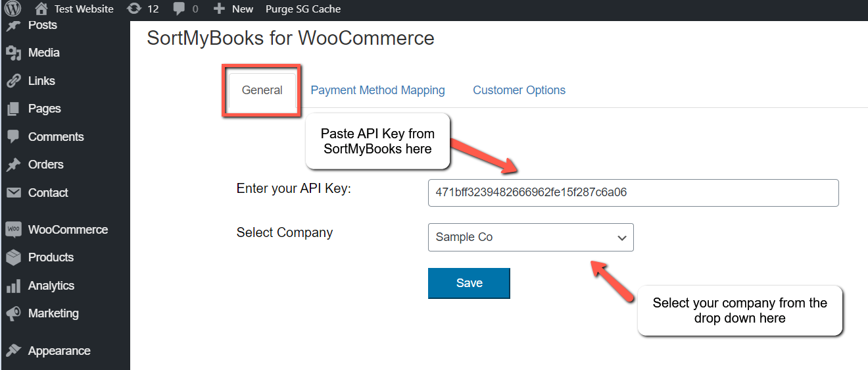Viewport: 868px width, 370px height.
Task: Open the Customer Options tab
Action: [519, 90]
